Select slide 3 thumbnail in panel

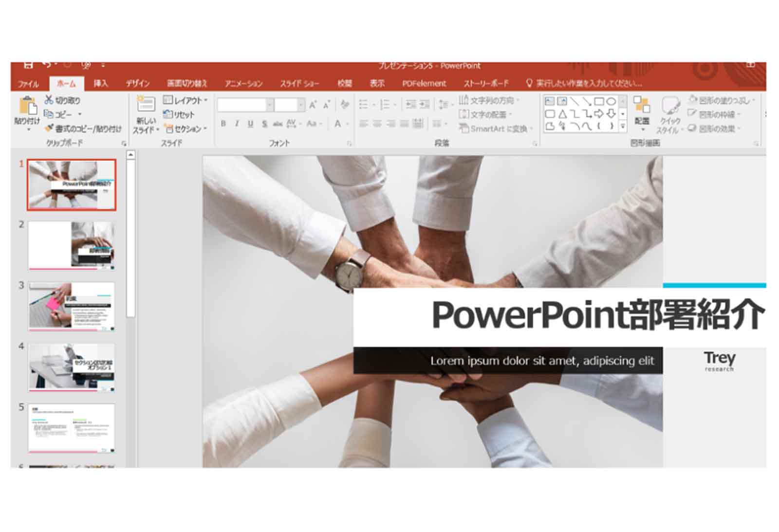pyautogui.click(x=72, y=307)
